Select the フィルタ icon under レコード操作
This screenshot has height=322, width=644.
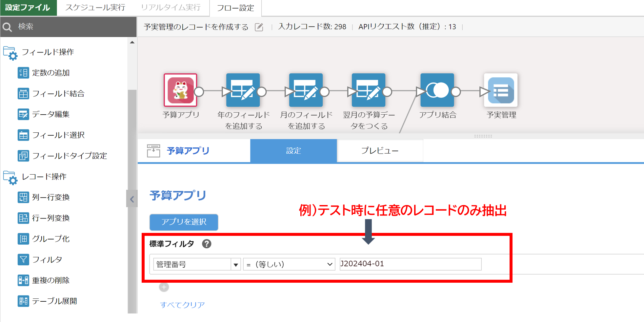23,259
